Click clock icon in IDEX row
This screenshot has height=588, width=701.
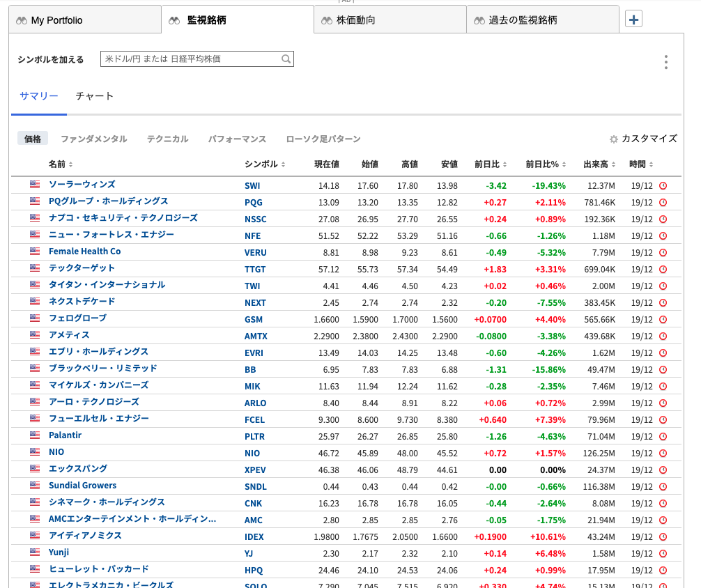coord(663,536)
